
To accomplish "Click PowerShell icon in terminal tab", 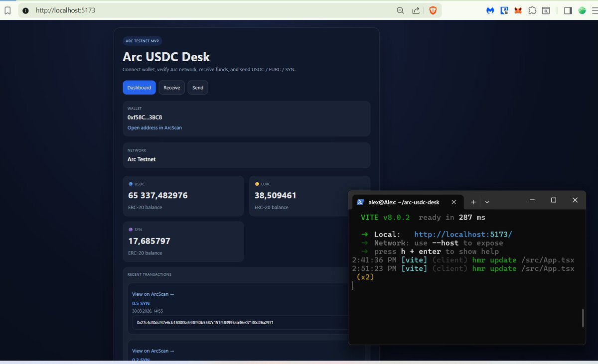I will 360,202.
